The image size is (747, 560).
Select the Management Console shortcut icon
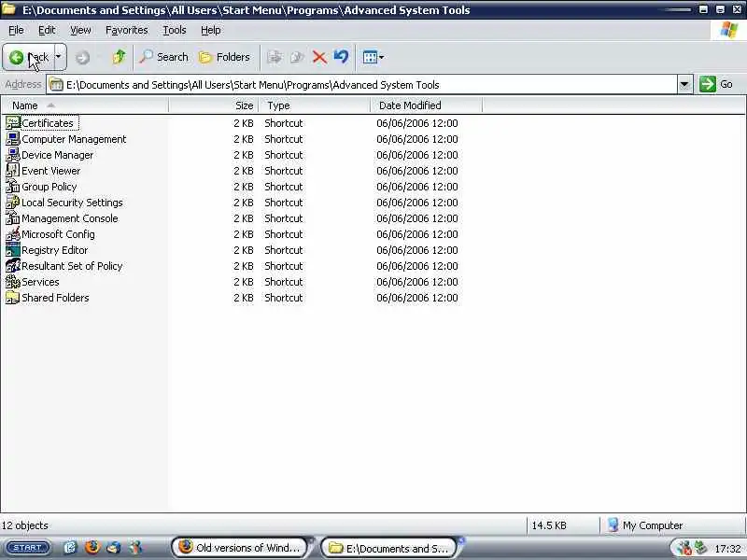pos(13,218)
